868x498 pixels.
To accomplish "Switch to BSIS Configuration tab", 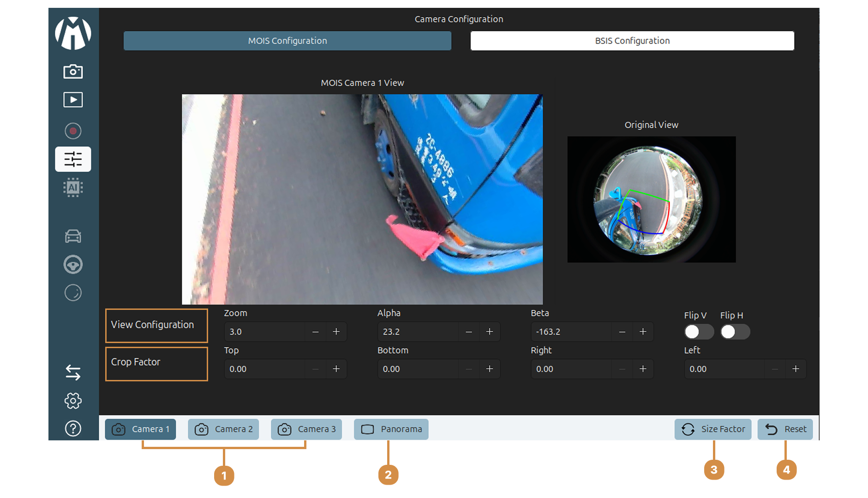I will point(632,41).
